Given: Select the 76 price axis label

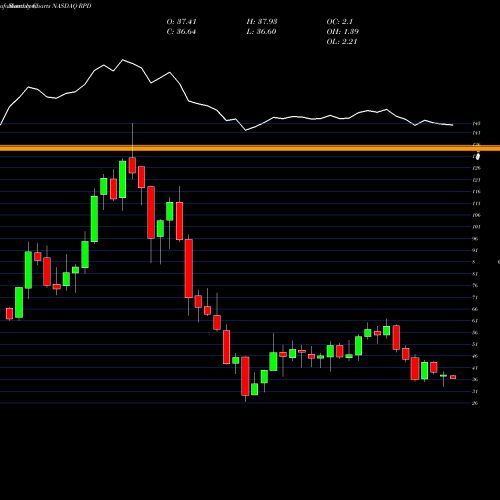Looking at the screenshot, I should 475,286.
